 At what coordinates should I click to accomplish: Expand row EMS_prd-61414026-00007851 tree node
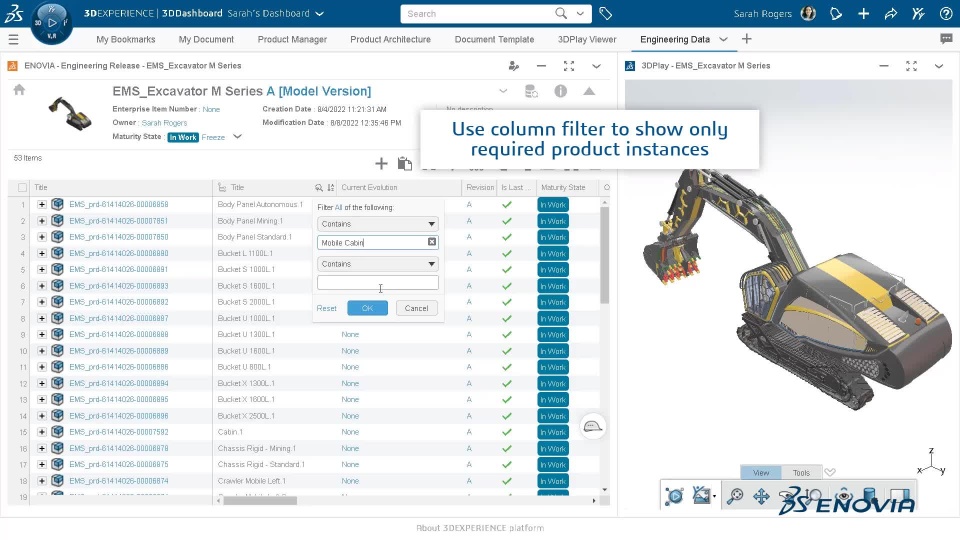click(x=42, y=221)
